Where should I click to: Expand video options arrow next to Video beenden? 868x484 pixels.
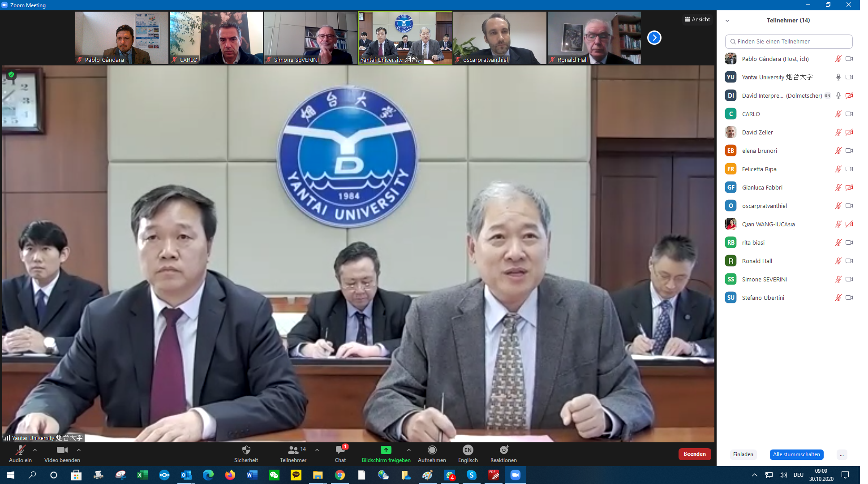79,450
